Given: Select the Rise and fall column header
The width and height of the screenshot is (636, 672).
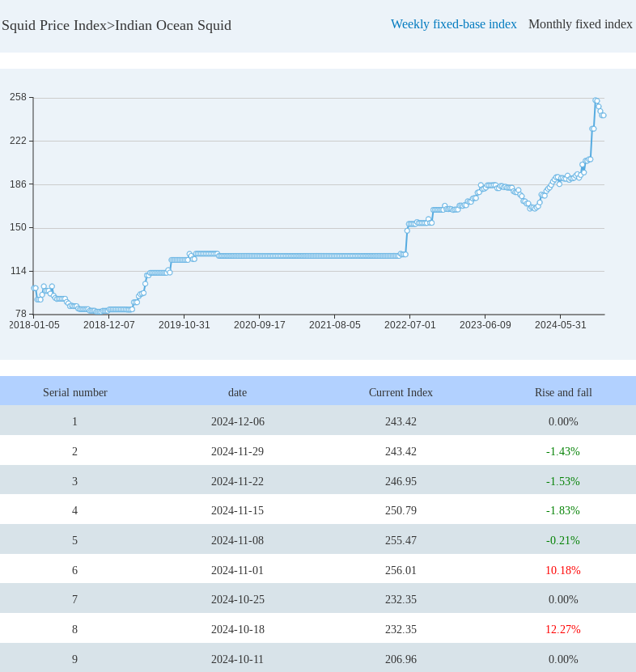Looking at the screenshot, I should [x=563, y=392].
